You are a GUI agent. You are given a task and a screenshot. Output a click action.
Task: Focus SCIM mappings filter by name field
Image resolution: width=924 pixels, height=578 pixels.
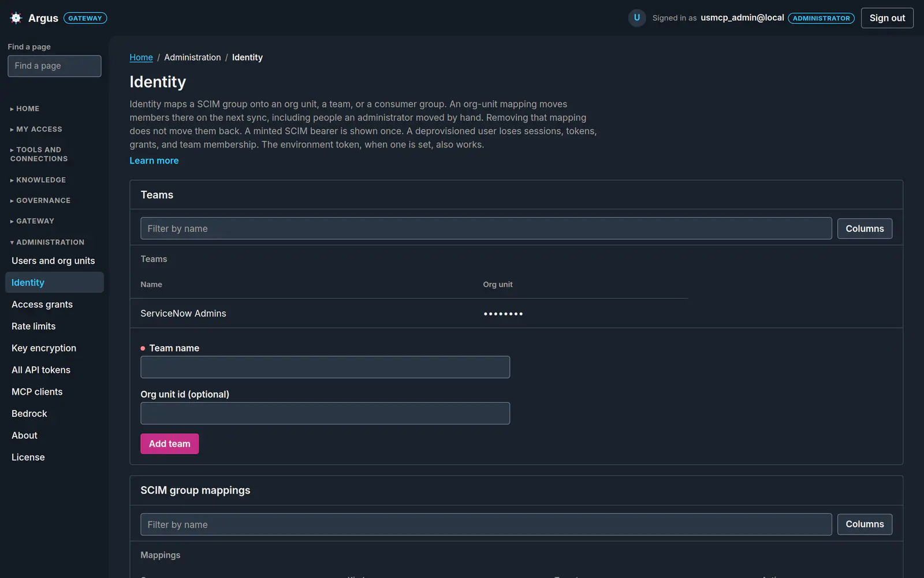point(486,524)
